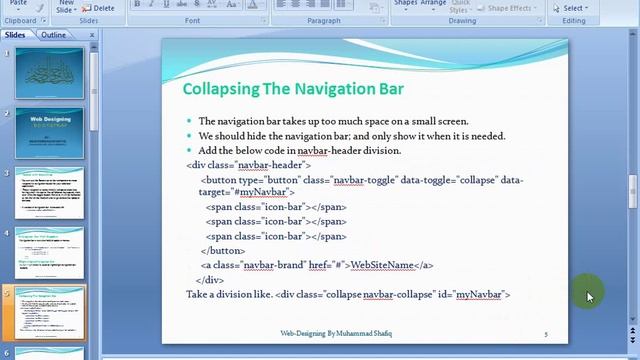The image size is (640, 360).
Task: Click footer 'Web-Designing By Muhammad Shafiq'
Action: coord(336,333)
